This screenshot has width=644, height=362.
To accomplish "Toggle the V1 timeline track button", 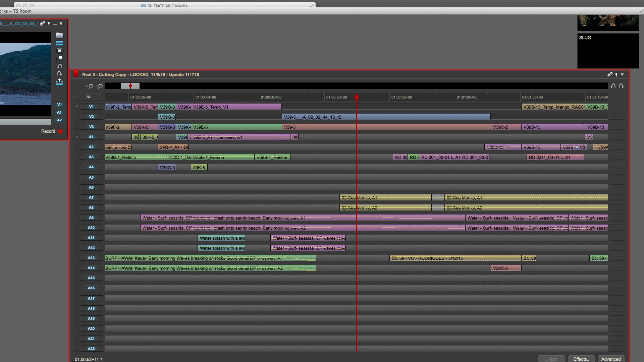I will [91, 107].
